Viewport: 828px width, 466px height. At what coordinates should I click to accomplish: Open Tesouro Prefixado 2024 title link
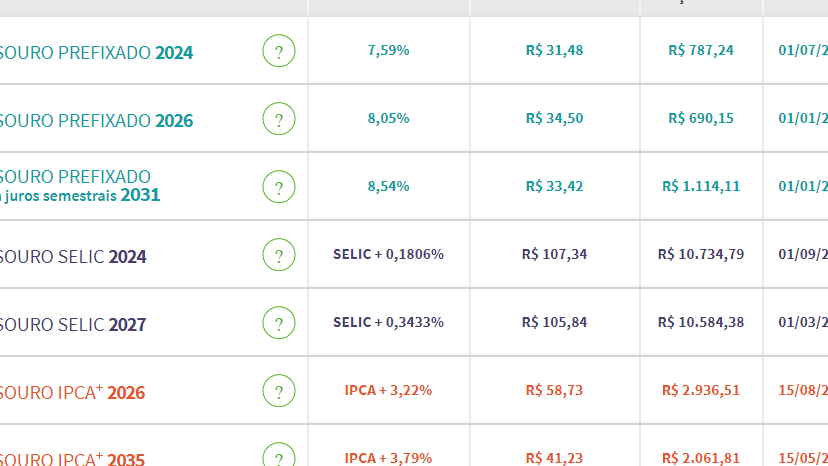[96, 53]
